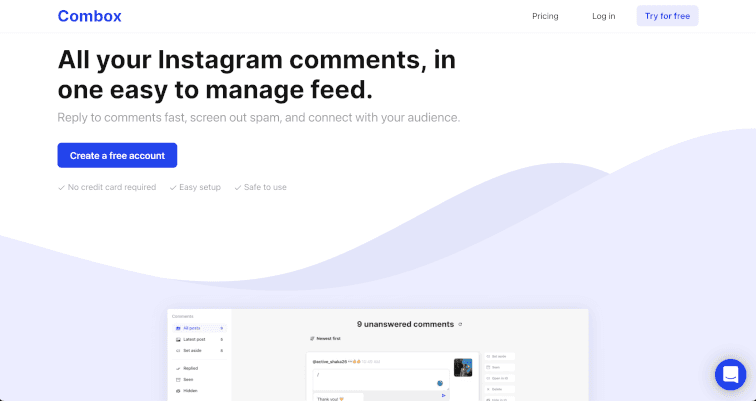The height and width of the screenshot is (401, 756).
Task: Mark the comment as Seen
Action: 497,367
